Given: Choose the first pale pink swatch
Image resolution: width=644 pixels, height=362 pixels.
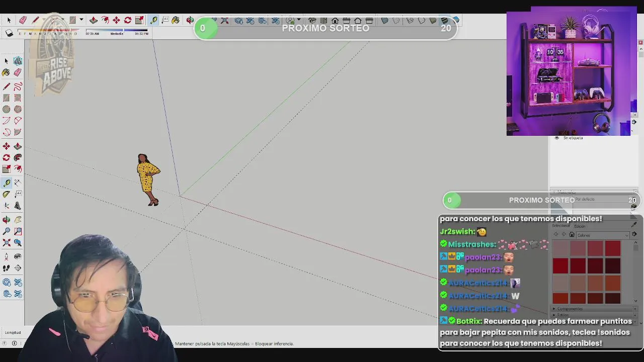Looking at the screenshot, I should coord(560,248).
